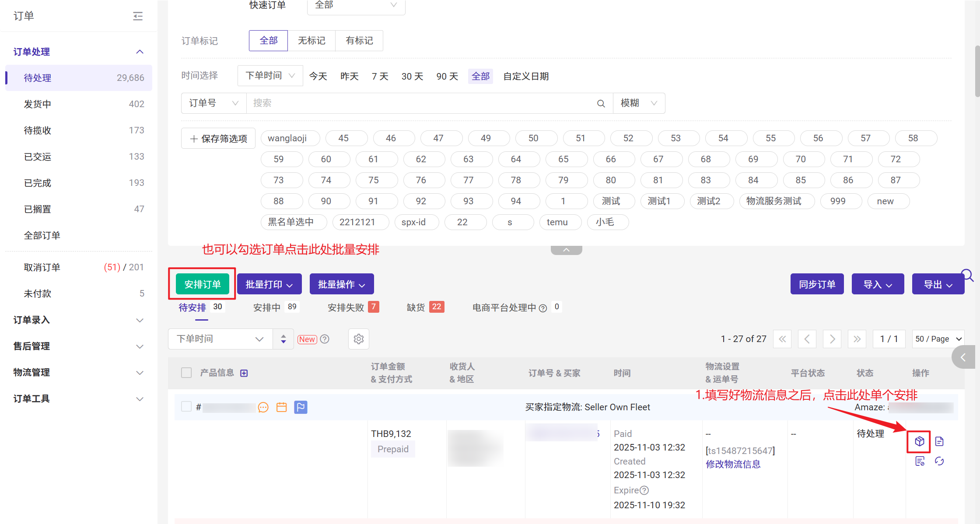
Task: Select the 无标记 order mark option
Action: coord(311,41)
